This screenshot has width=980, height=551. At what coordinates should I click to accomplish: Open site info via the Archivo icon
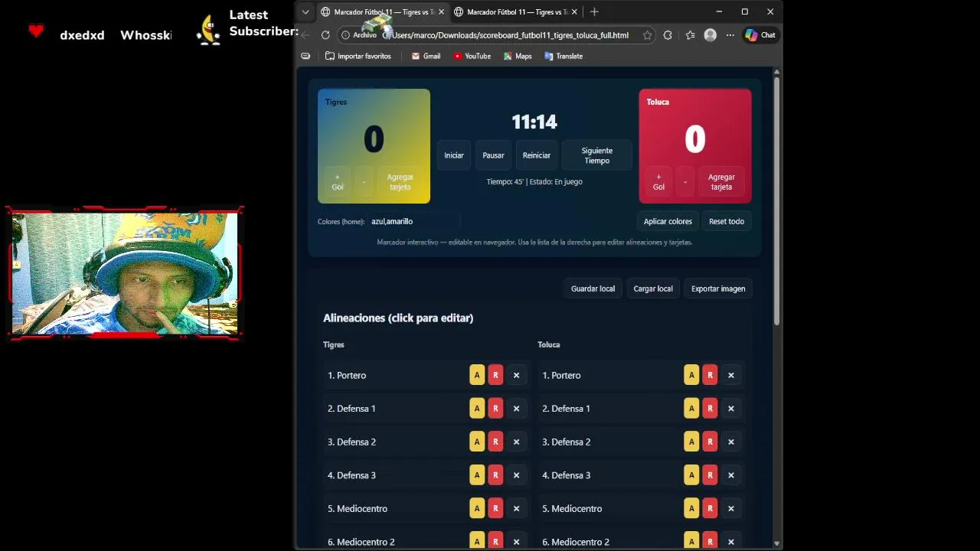(x=360, y=35)
